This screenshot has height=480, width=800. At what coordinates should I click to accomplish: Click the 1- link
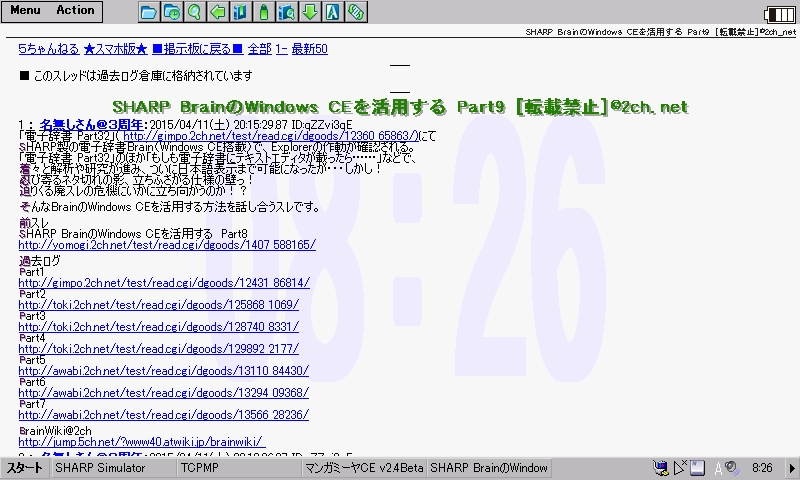[x=281, y=49]
